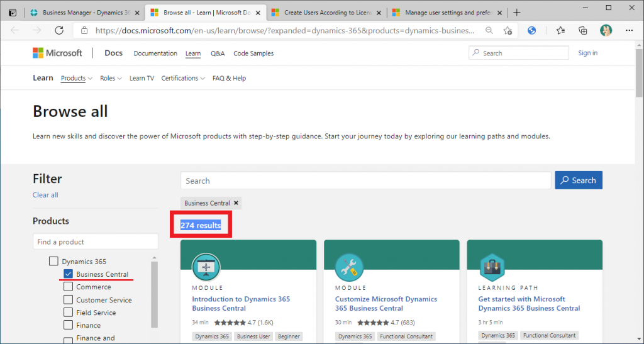644x344 pixels.
Task: Check the Commerce filter checkbox
Action: [x=68, y=287]
